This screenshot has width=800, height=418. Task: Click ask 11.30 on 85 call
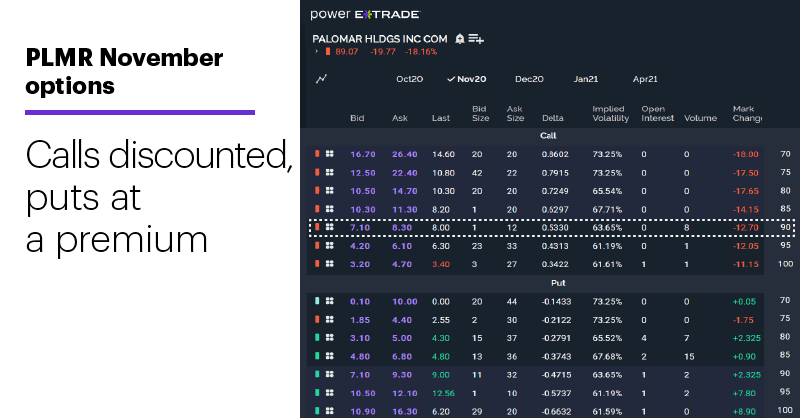click(x=405, y=209)
